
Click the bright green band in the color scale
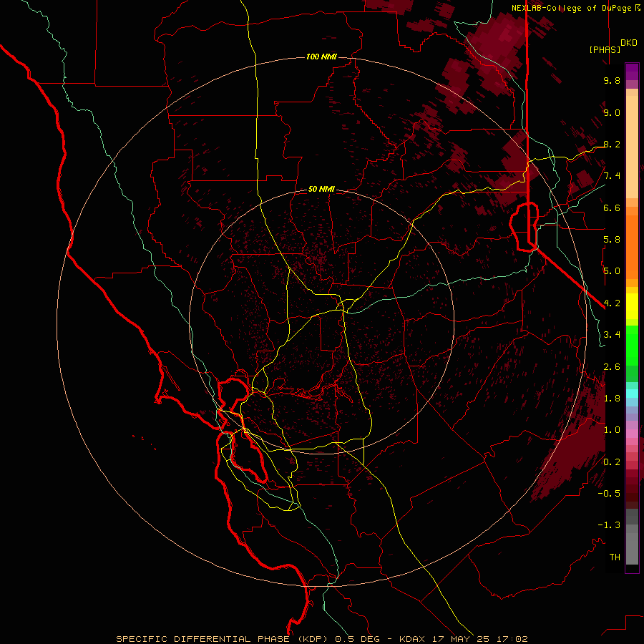click(x=632, y=345)
